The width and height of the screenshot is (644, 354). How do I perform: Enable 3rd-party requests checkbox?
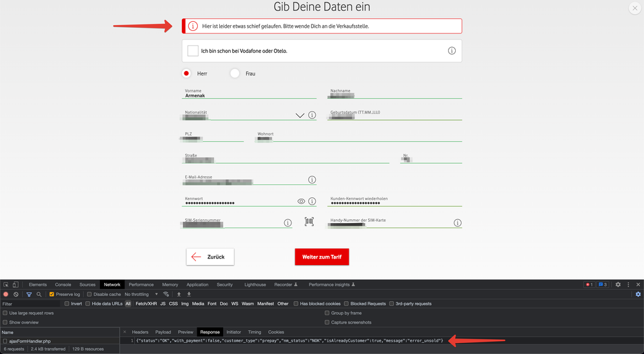391,304
